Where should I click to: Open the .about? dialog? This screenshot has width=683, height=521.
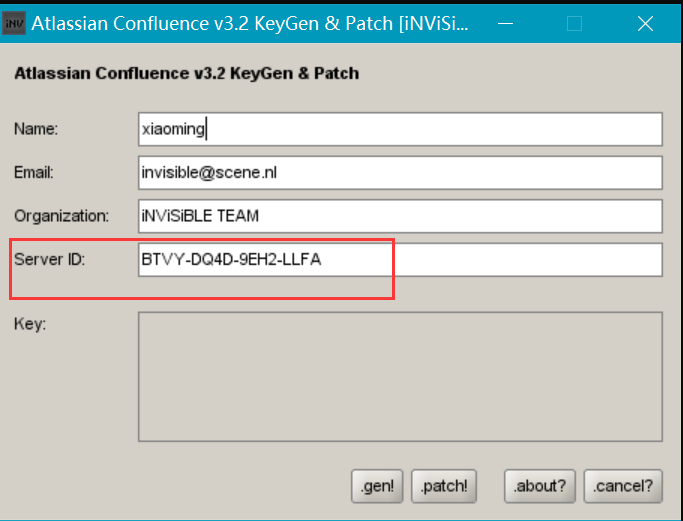tap(540, 486)
